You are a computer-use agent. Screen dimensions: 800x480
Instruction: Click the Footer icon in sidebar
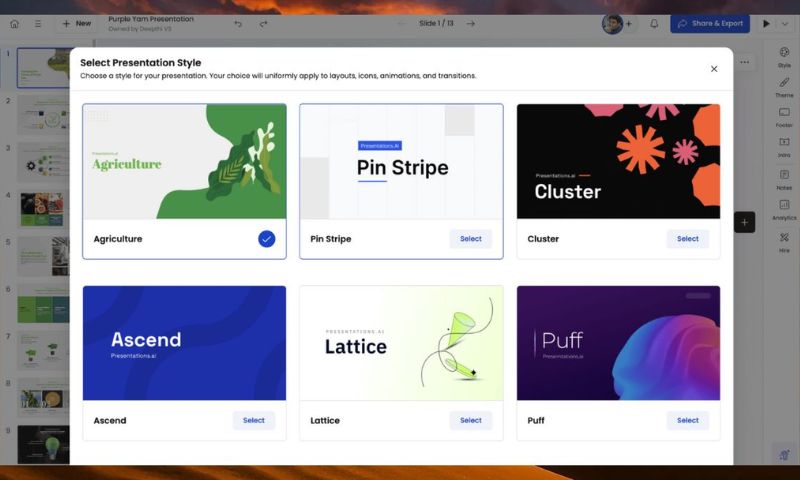(784, 116)
